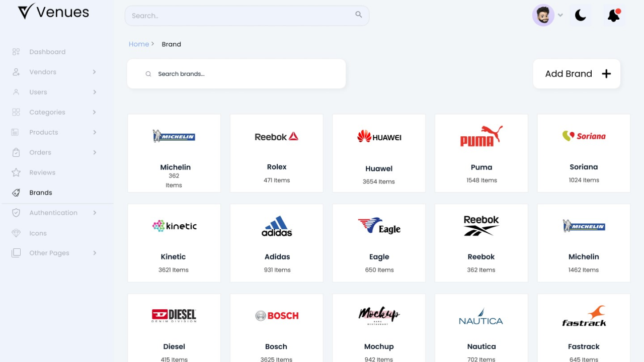The image size is (644, 362).
Task: Click Michelin logo on the 1462 Items card
Action: [x=584, y=226]
